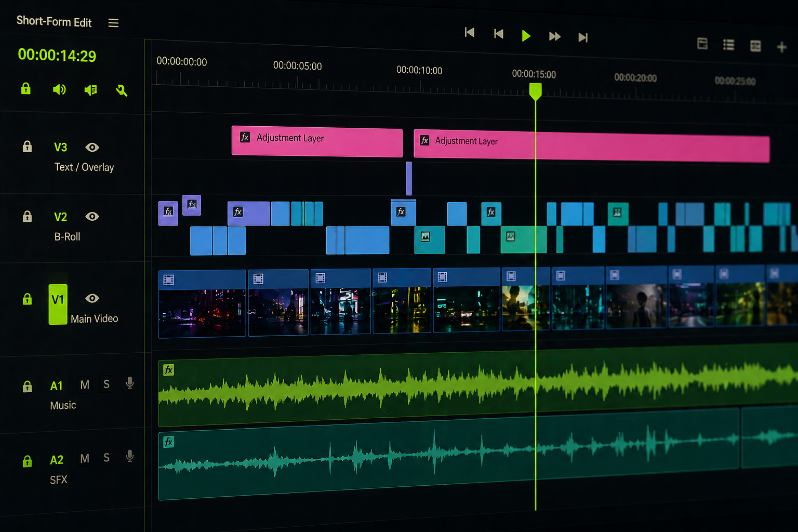Select the V3 track label

[x=60, y=148]
